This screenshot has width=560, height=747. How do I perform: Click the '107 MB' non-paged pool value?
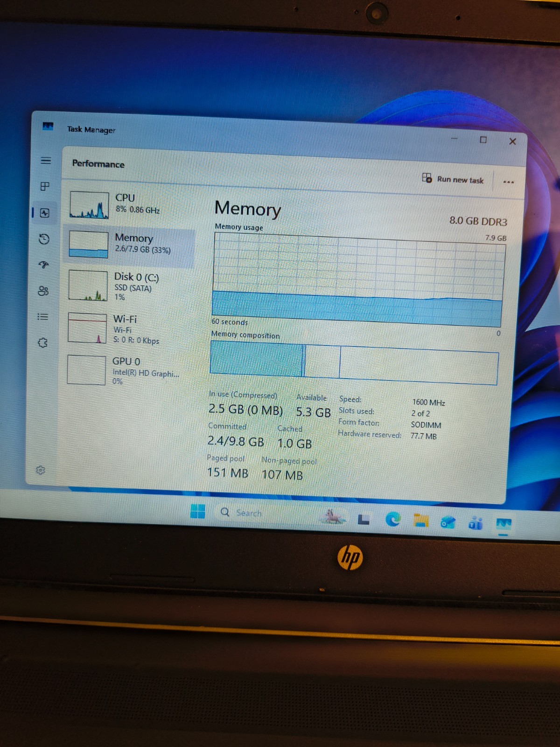coord(282,475)
